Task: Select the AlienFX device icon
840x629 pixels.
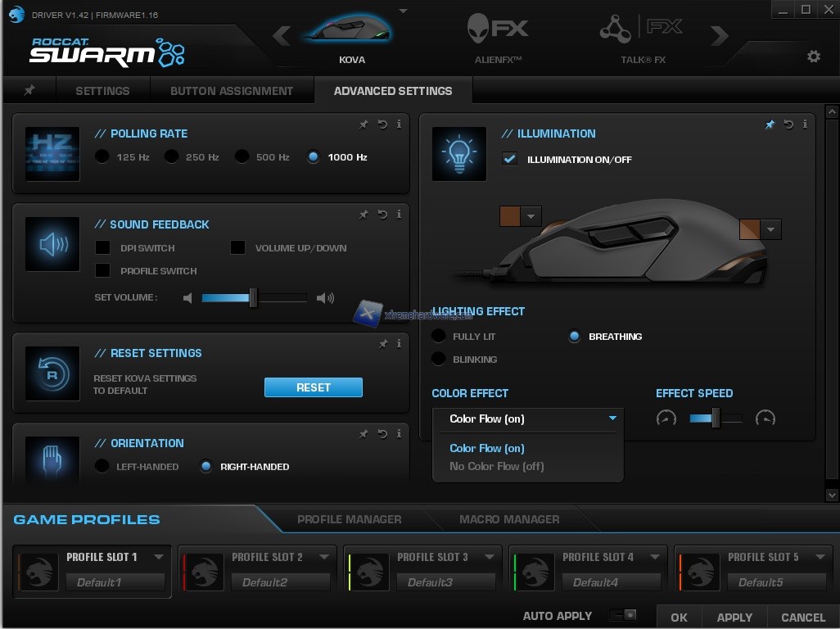Action: pos(498,30)
